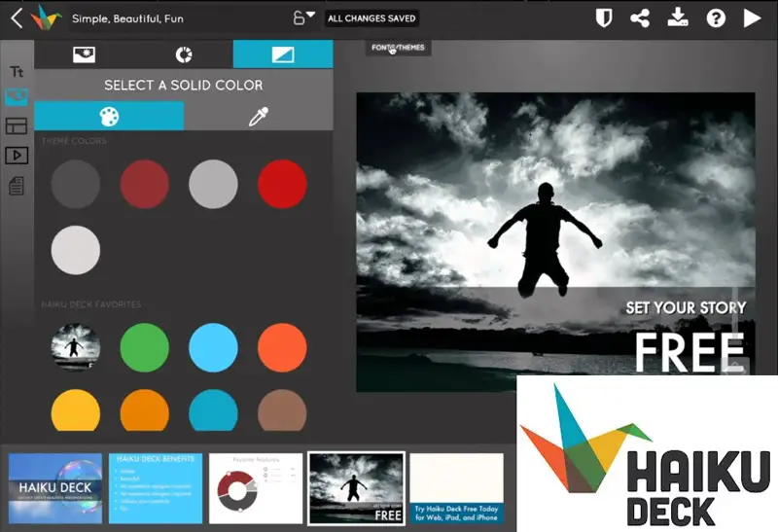778x532 pixels.
Task: Choose the dark gray theme color
Action: tap(76, 184)
